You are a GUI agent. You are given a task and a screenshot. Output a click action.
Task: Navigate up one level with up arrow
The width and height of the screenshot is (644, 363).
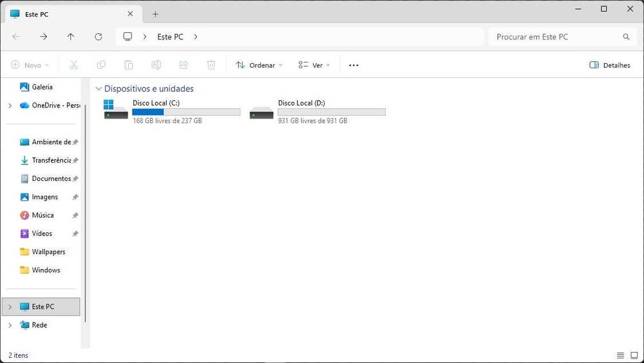(71, 37)
